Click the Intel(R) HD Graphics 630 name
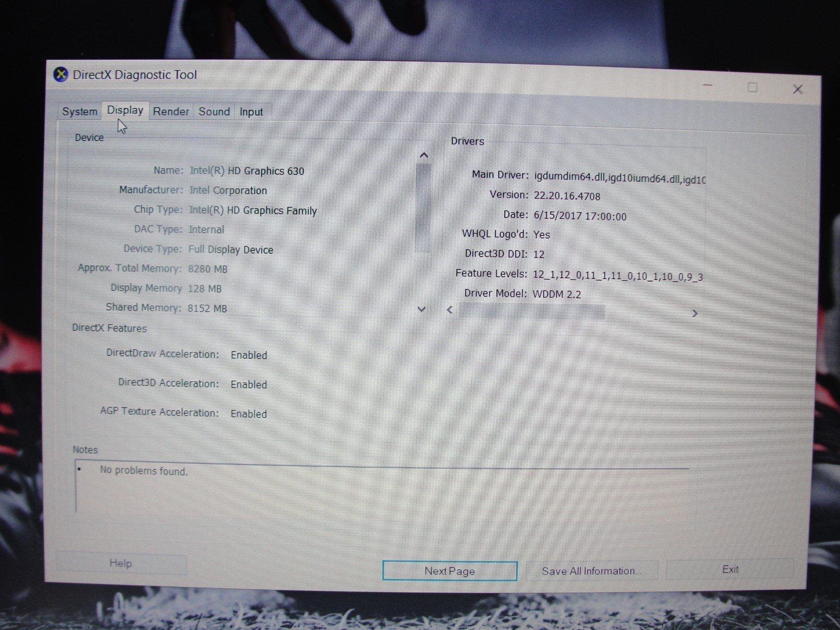840x630 pixels. click(247, 171)
